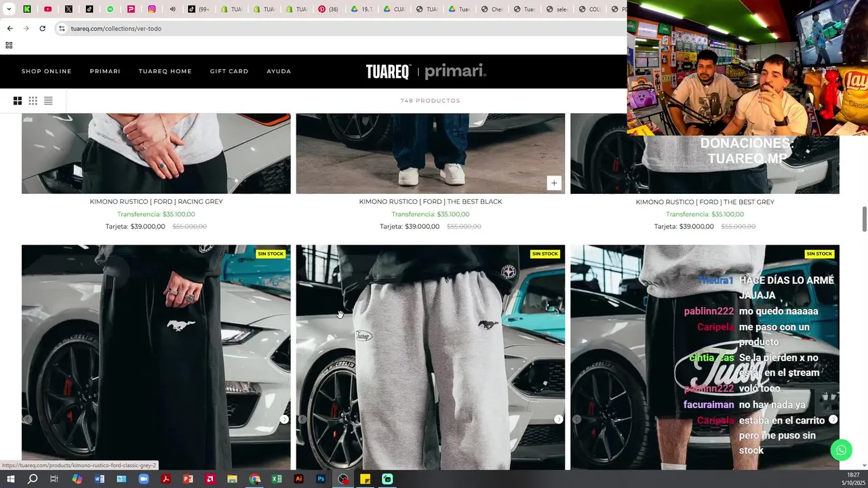This screenshot has height=488, width=868.
Task: Launch Adobe Acrobat from taskbar
Action: (x=166, y=479)
